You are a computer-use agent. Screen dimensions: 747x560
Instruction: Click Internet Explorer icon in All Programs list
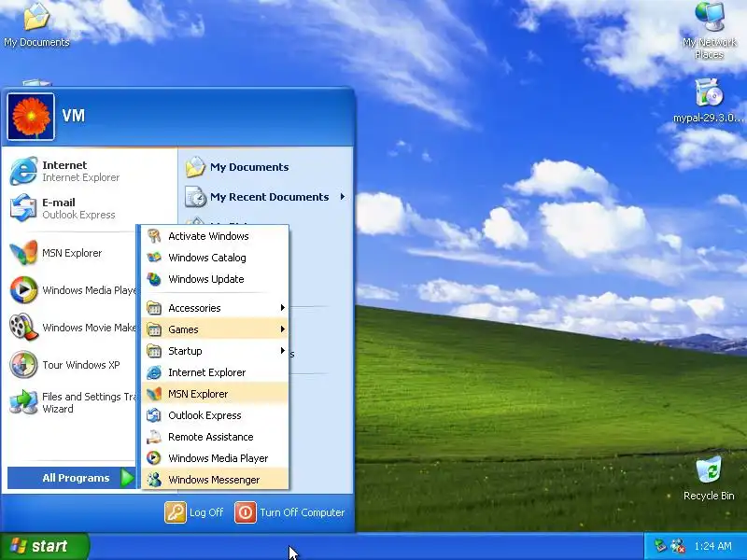pyautogui.click(x=154, y=372)
